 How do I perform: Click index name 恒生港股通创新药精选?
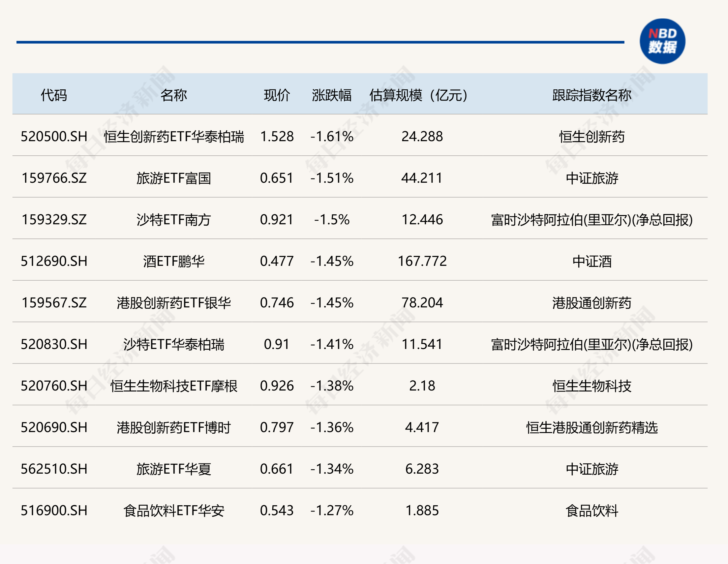pyautogui.click(x=592, y=427)
